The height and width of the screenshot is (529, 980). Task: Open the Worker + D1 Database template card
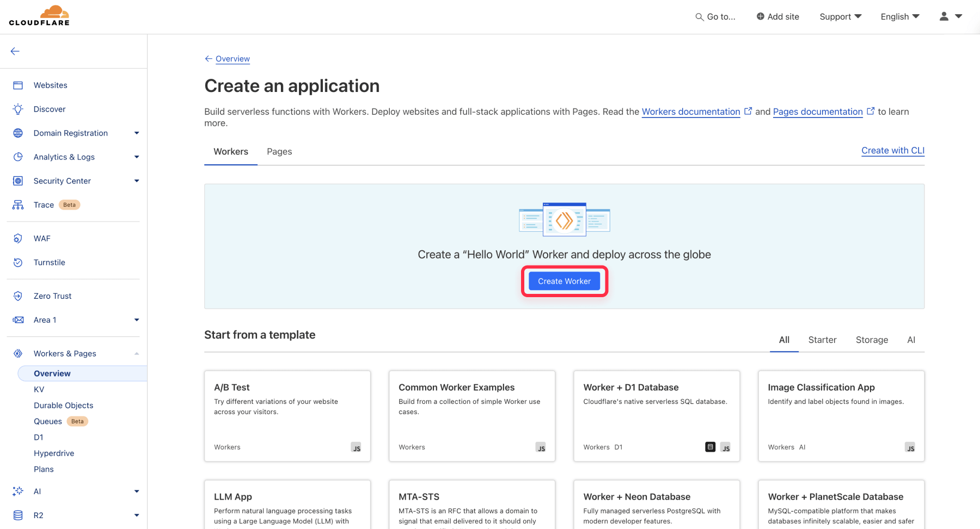[x=657, y=416]
